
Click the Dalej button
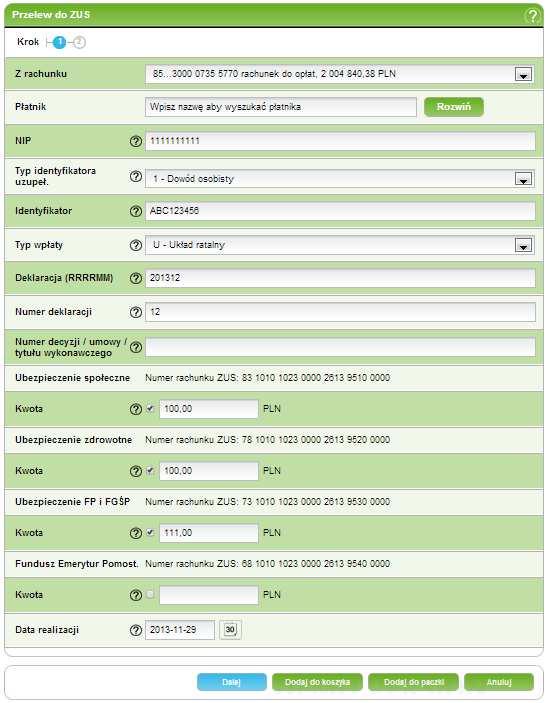(x=231, y=682)
